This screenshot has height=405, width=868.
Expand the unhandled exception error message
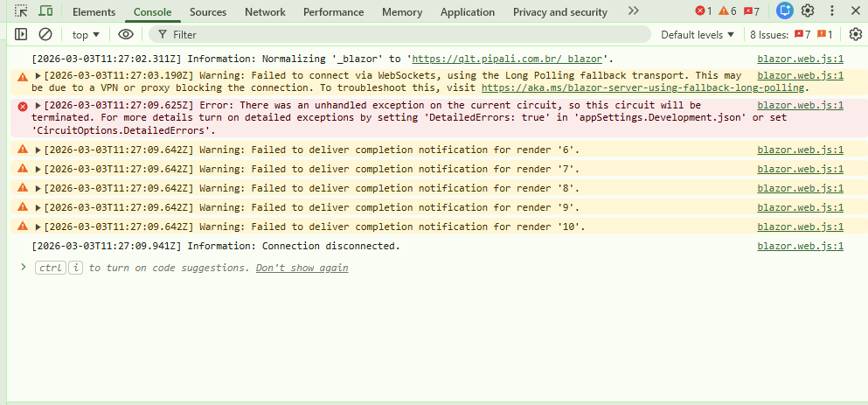38,106
